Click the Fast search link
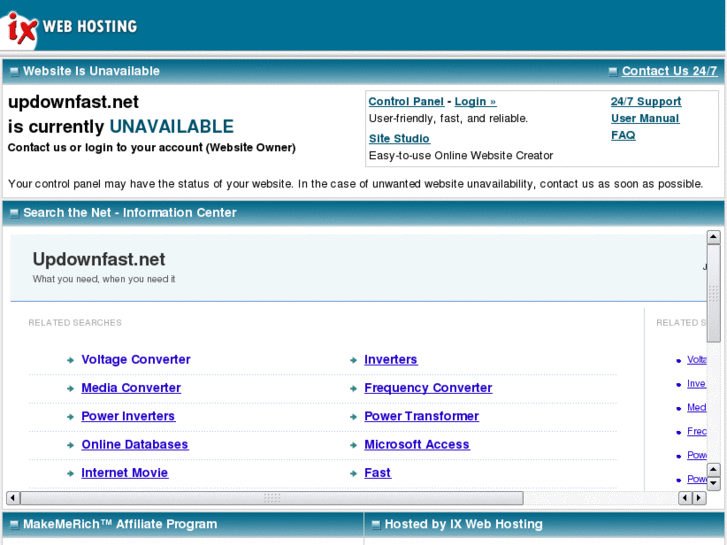This screenshot has height=545, width=727. pos(377,473)
